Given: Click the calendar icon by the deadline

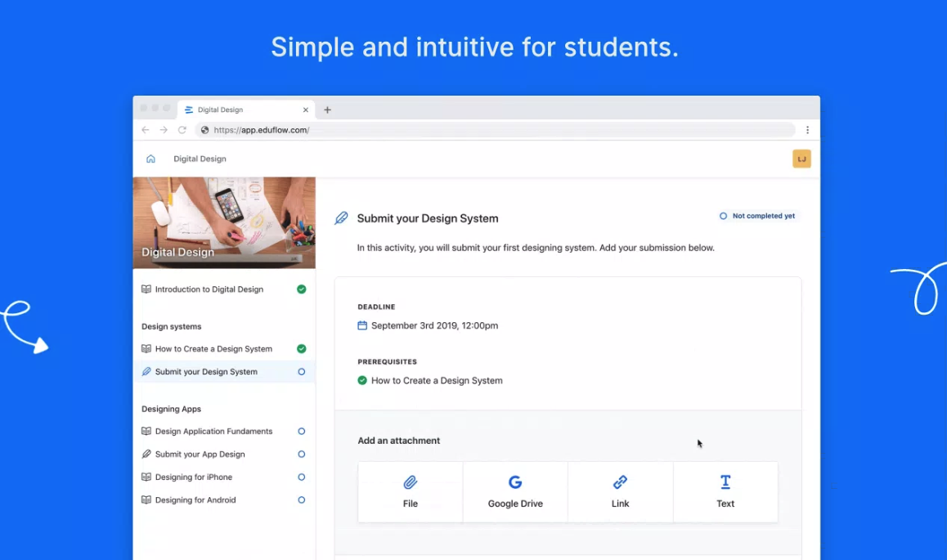Looking at the screenshot, I should coord(362,326).
